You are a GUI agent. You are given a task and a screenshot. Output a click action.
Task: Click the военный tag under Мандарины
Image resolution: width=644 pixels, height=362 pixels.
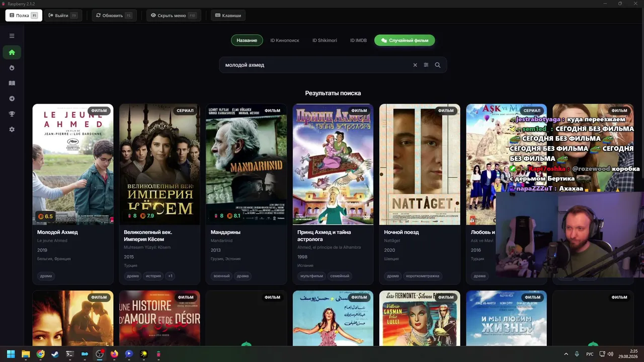click(x=221, y=276)
